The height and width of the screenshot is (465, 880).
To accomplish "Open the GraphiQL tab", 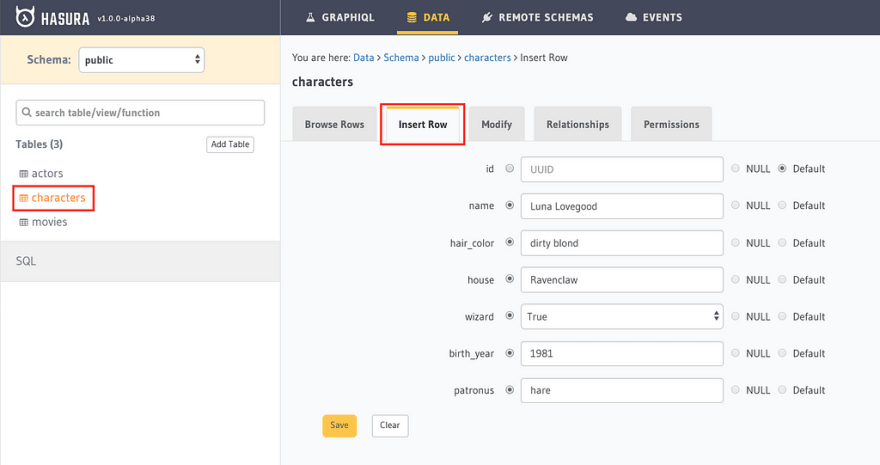I will click(340, 17).
